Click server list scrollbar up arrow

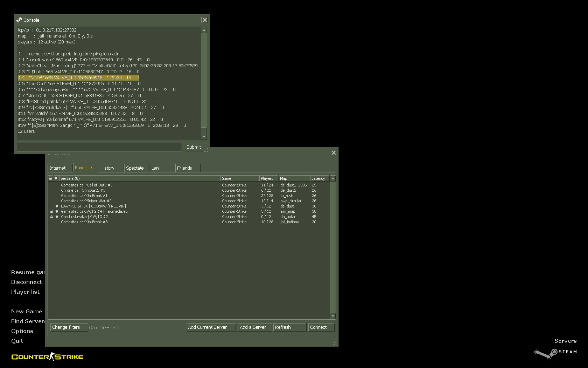click(x=333, y=178)
